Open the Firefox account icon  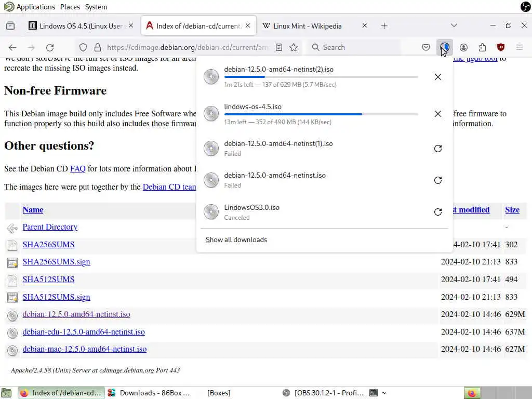click(463, 47)
